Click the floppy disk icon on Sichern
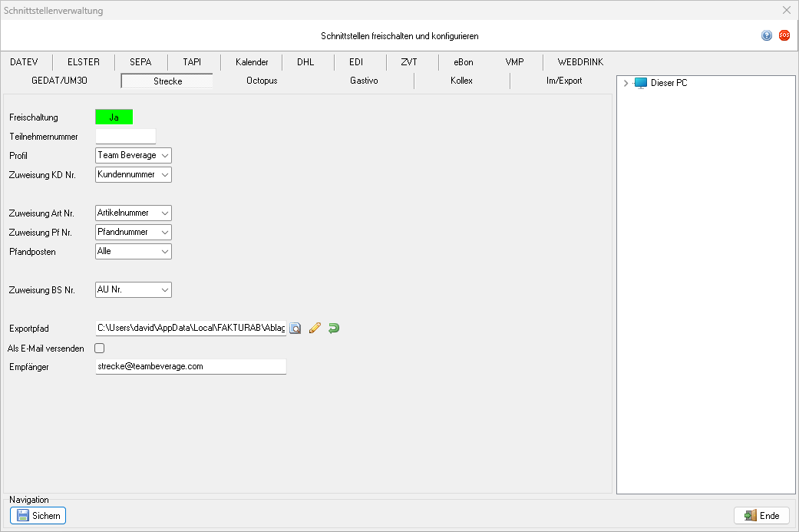Screen dimensions: 799x532 point(22,516)
